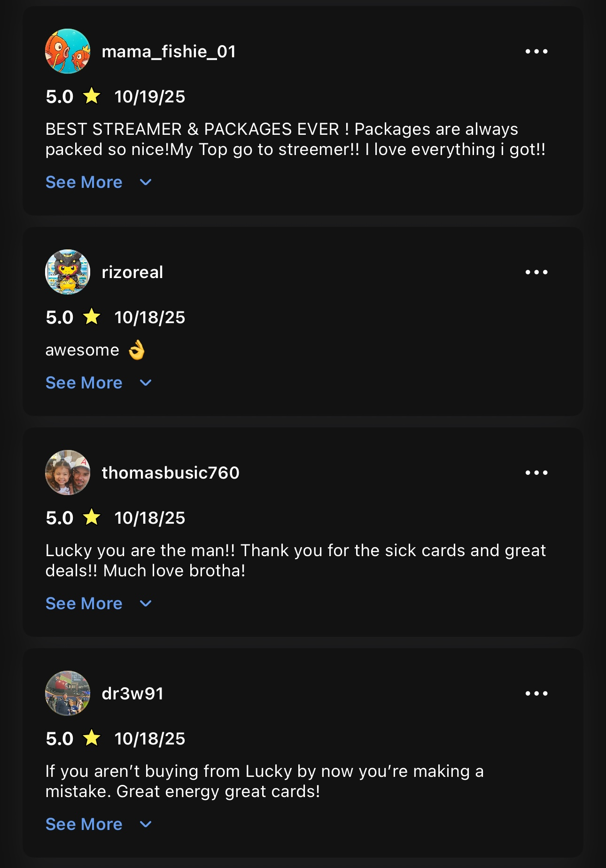Click See More on dr3w91's review
Viewport: 606px width, 868px height.
coord(84,824)
